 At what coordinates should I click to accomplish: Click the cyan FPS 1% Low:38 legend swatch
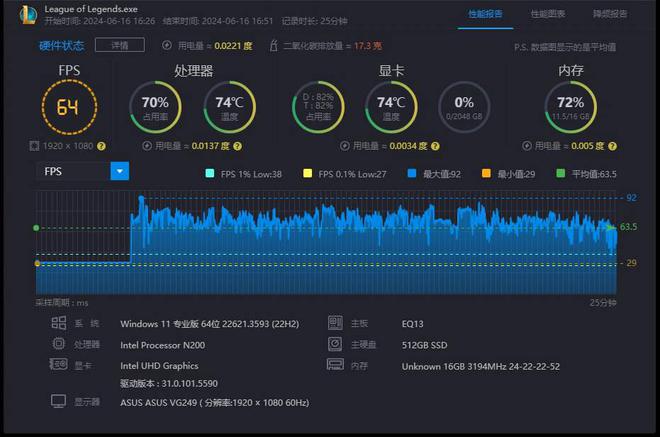point(210,173)
